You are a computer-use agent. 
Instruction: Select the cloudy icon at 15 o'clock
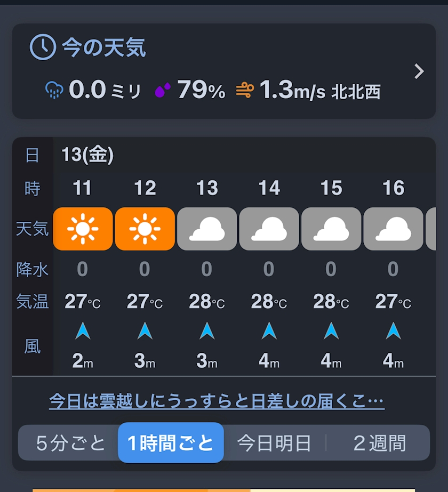(x=331, y=229)
